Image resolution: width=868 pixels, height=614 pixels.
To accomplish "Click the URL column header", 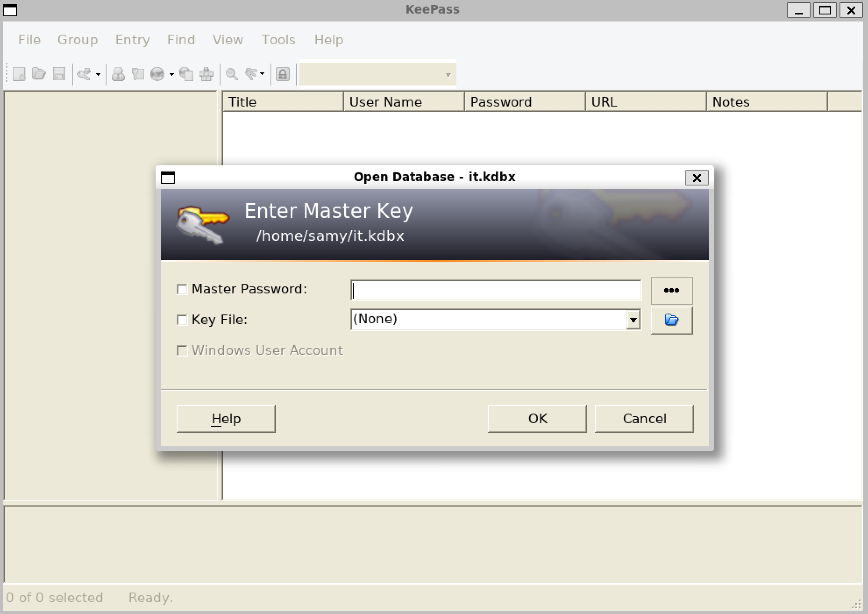I will pyautogui.click(x=646, y=102).
